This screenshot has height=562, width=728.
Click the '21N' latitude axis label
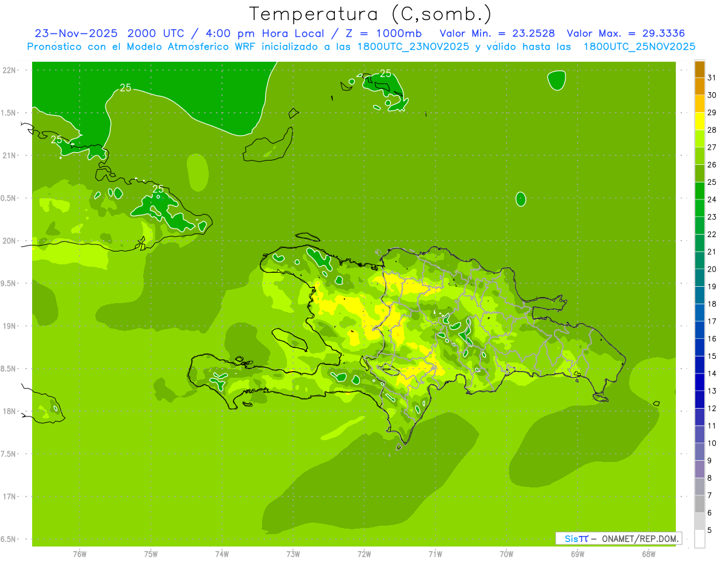[10, 156]
